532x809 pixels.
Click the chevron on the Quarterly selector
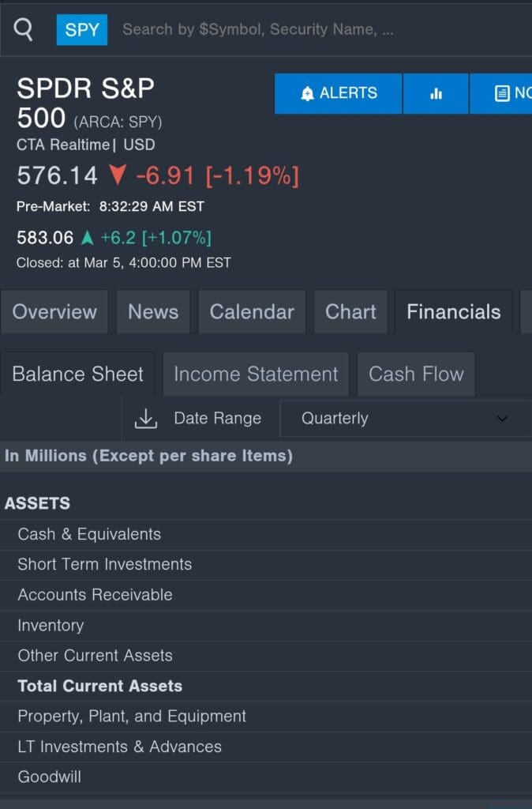(x=502, y=419)
